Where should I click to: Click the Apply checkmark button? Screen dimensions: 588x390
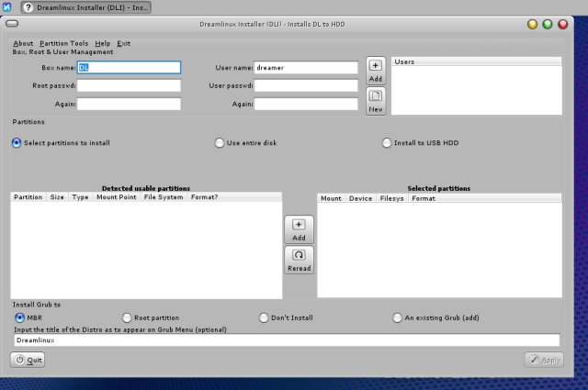point(544,360)
